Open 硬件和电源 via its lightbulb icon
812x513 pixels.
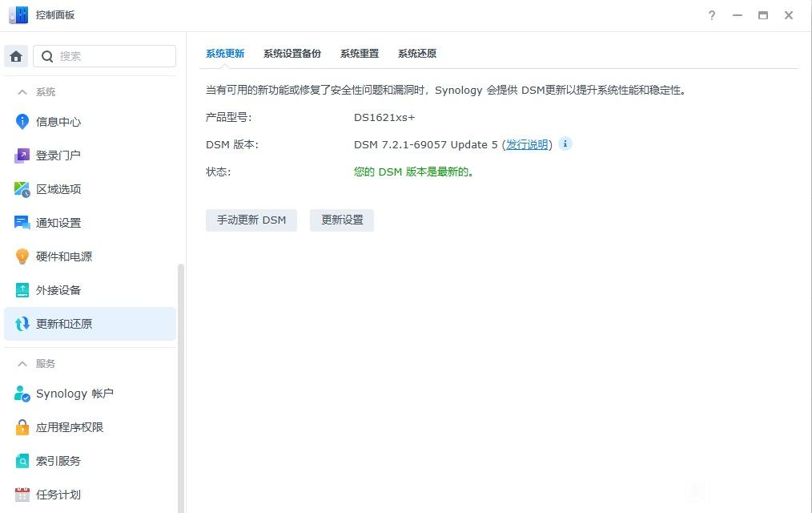(x=22, y=256)
